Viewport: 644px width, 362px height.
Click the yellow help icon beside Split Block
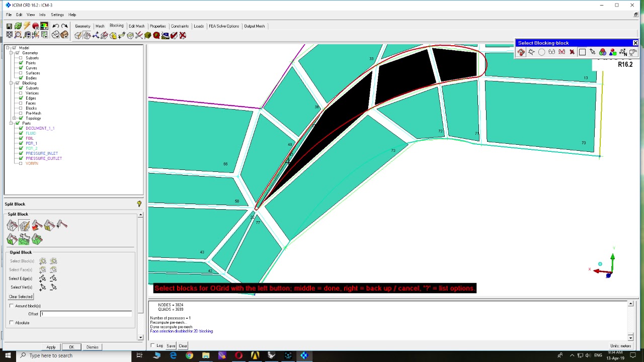139,204
